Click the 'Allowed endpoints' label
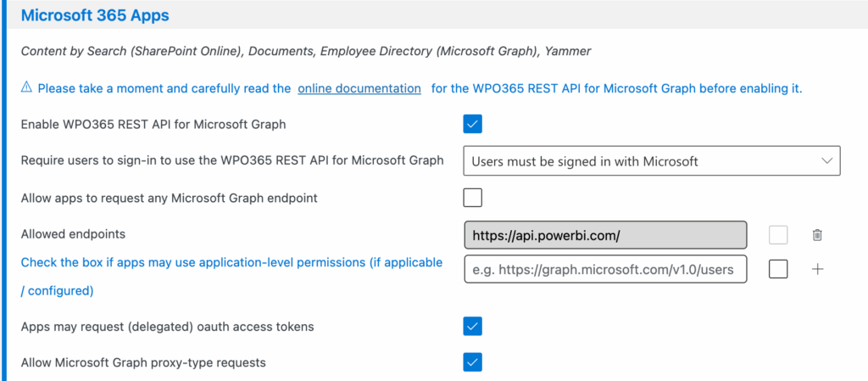 click(x=72, y=234)
